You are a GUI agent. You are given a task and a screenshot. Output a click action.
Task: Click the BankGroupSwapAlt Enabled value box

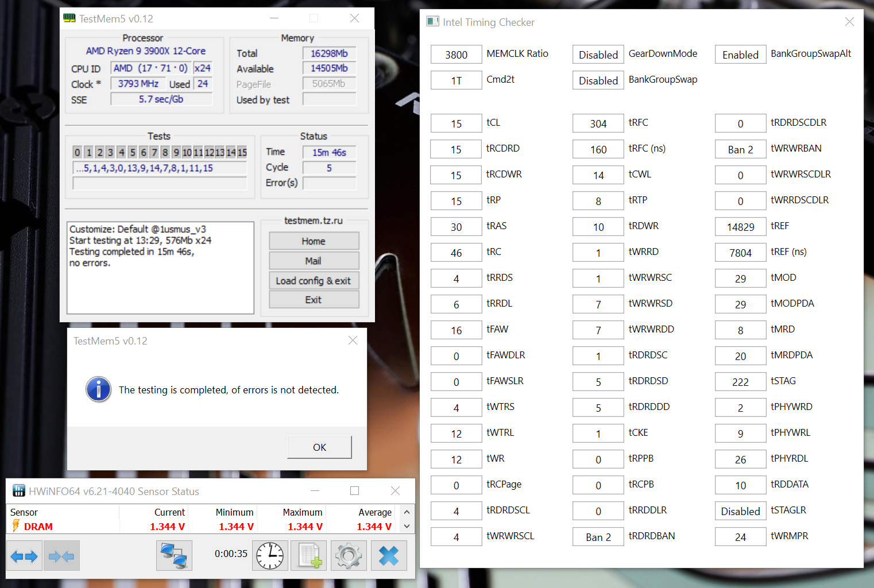coord(740,55)
